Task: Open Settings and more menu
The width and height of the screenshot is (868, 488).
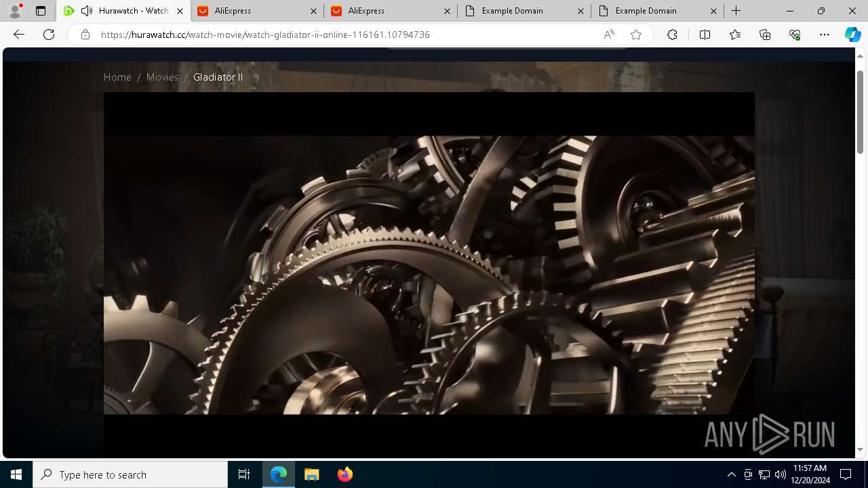Action: pyautogui.click(x=825, y=35)
